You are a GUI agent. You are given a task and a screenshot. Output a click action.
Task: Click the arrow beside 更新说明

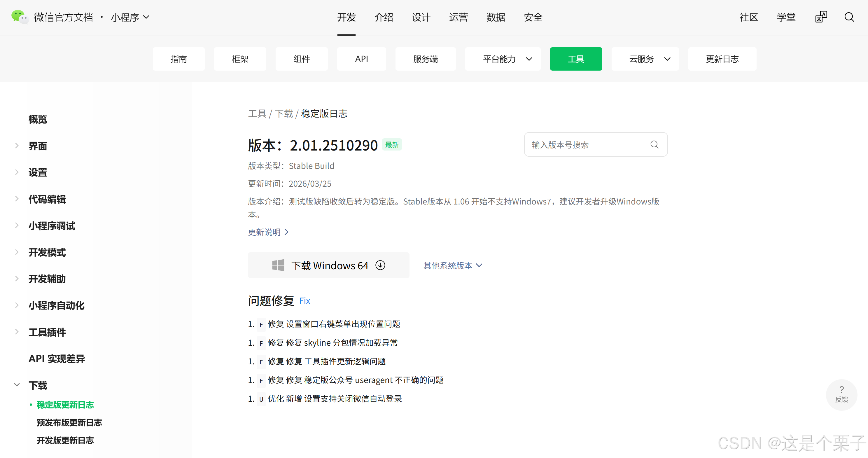(x=287, y=232)
